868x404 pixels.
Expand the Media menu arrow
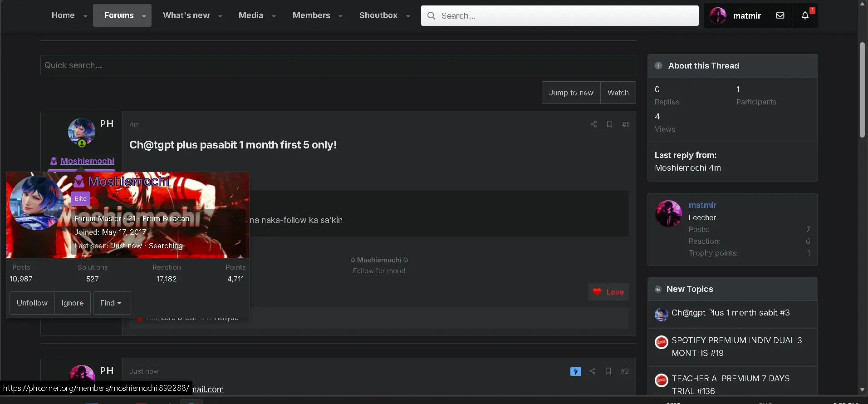[274, 16]
